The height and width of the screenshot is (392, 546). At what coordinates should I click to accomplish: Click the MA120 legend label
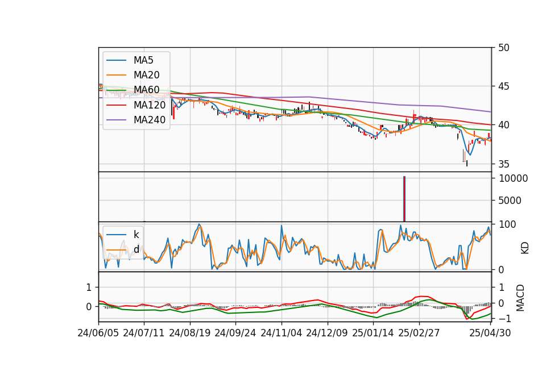(x=150, y=105)
